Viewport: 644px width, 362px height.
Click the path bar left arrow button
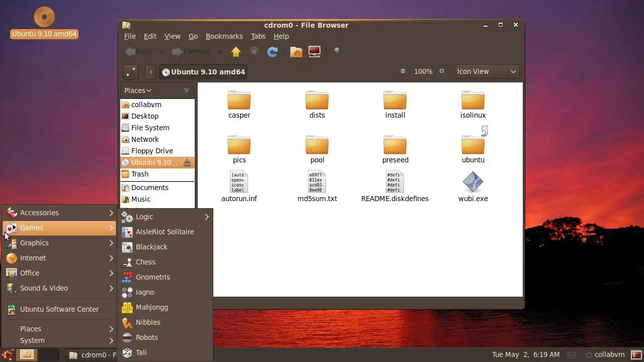[151, 72]
